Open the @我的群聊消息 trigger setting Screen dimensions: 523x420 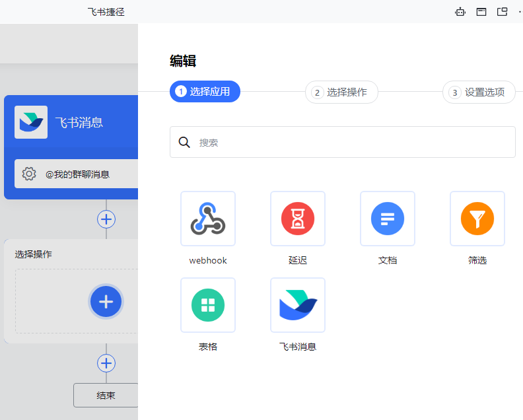[x=77, y=174]
